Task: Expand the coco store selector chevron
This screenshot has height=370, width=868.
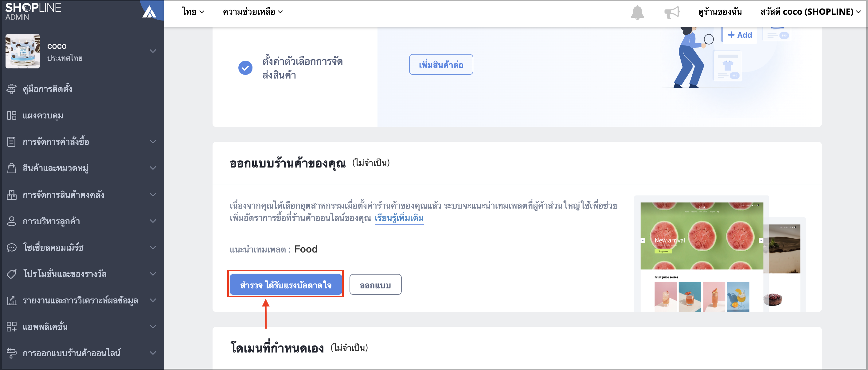Action: (153, 51)
